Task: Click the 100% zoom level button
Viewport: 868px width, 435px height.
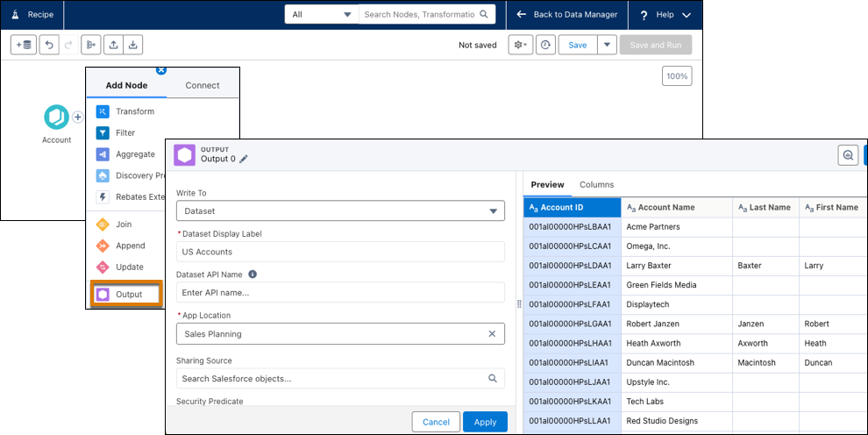Action: (677, 76)
